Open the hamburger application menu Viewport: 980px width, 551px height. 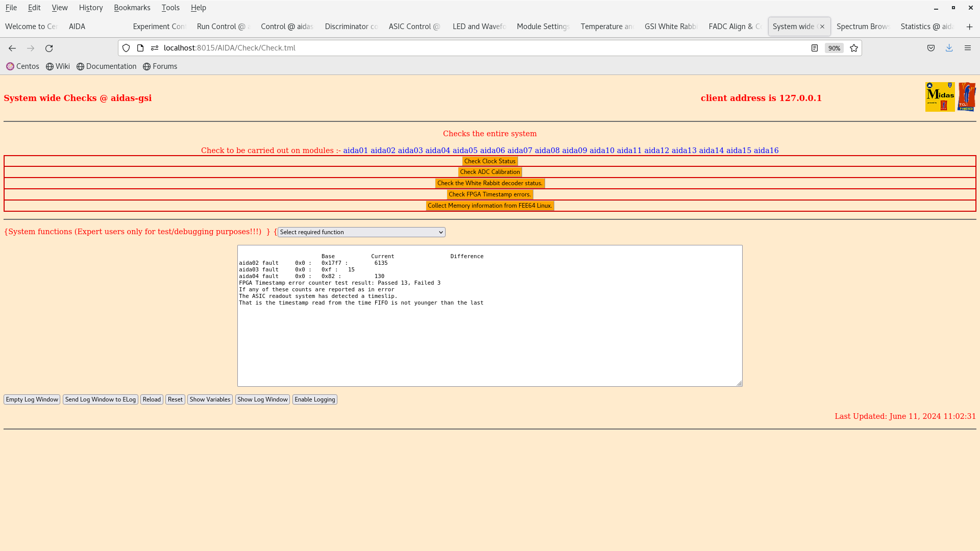pyautogui.click(x=967, y=48)
